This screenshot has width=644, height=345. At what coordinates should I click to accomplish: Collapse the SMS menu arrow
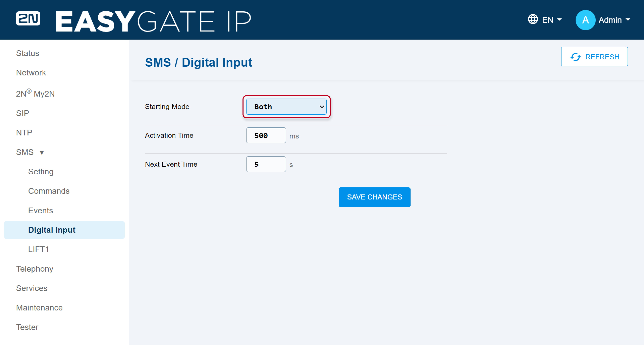(x=42, y=152)
